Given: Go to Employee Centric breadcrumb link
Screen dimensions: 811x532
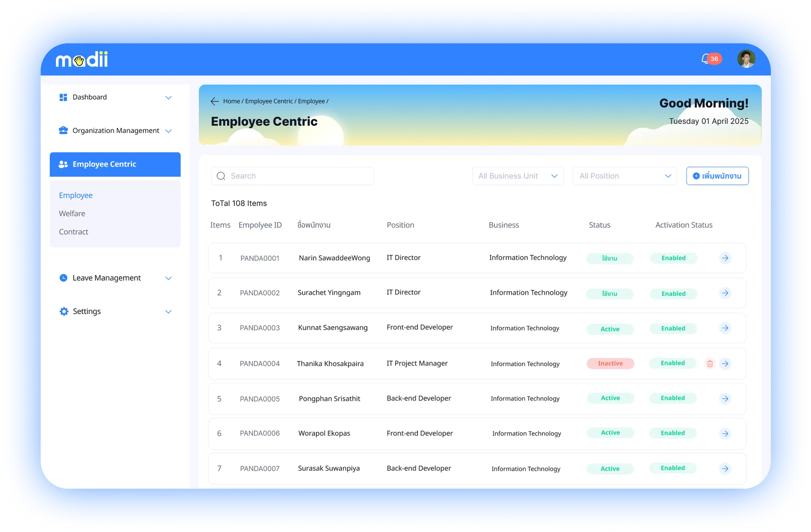Looking at the screenshot, I should coord(269,101).
